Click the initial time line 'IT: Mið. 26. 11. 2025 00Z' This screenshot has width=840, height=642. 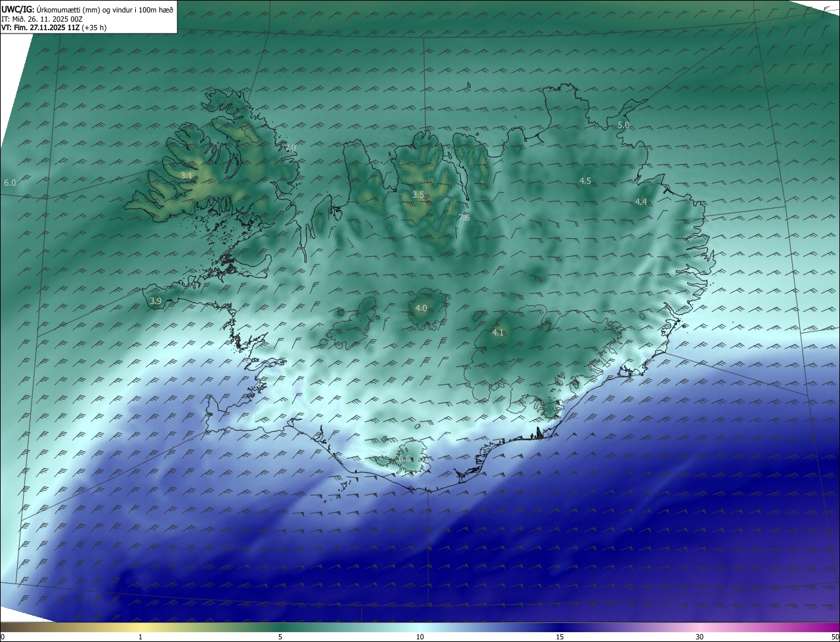pyautogui.click(x=42, y=19)
